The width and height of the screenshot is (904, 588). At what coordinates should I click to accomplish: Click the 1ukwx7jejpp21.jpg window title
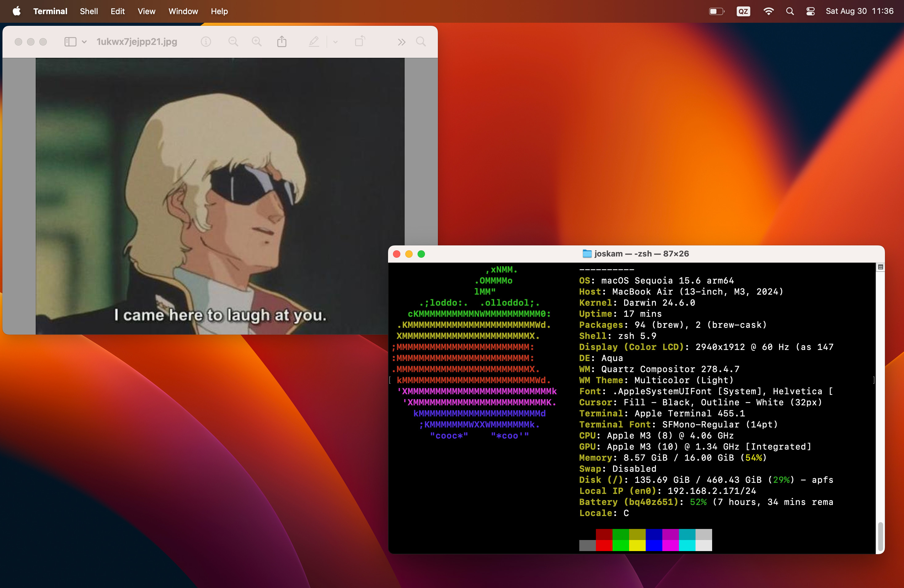pos(137,42)
